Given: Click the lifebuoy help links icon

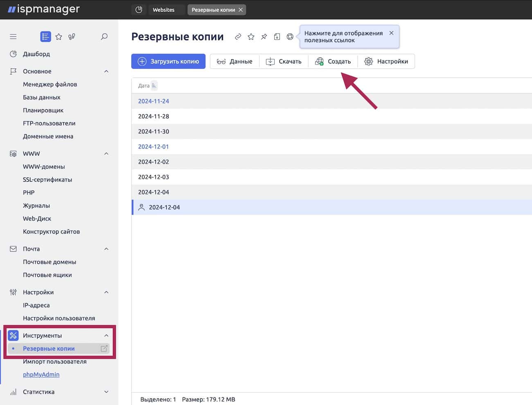Looking at the screenshot, I should point(290,37).
